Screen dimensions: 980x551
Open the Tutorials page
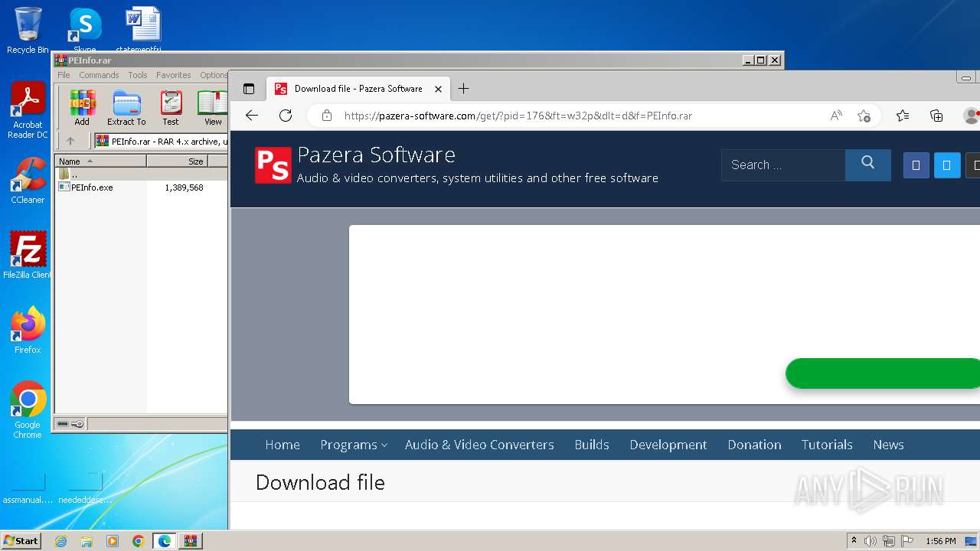point(827,445)
